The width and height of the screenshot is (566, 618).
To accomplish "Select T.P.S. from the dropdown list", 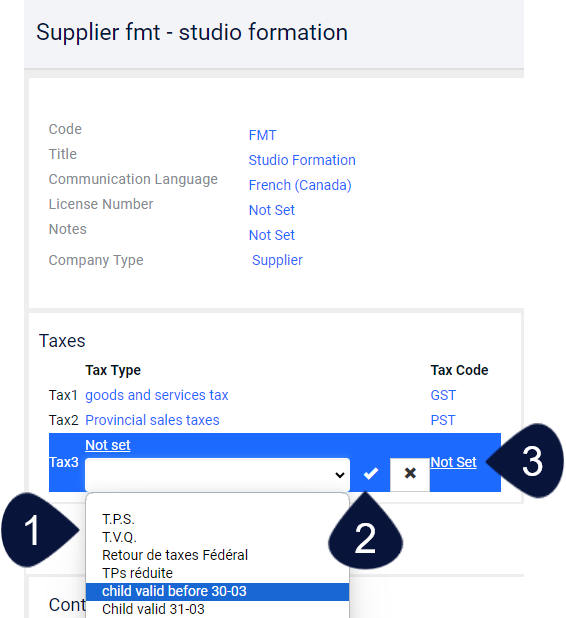I will tap(118, 519).
